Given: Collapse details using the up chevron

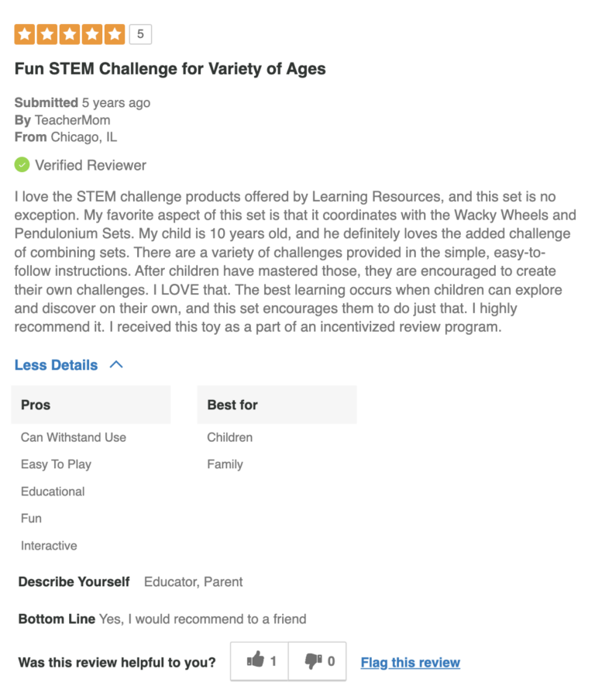Looking at the screenshot, I should (x=116, y=364).
